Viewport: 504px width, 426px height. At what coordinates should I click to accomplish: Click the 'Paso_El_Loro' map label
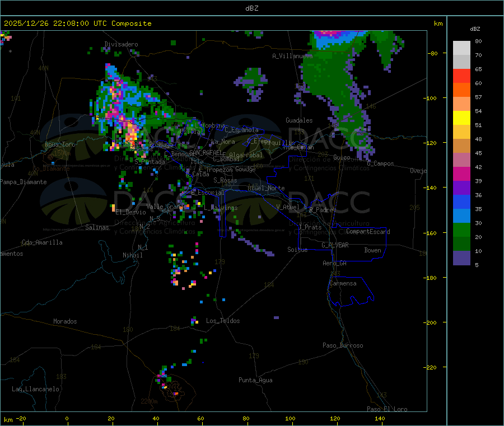click(x=388, y=409)
